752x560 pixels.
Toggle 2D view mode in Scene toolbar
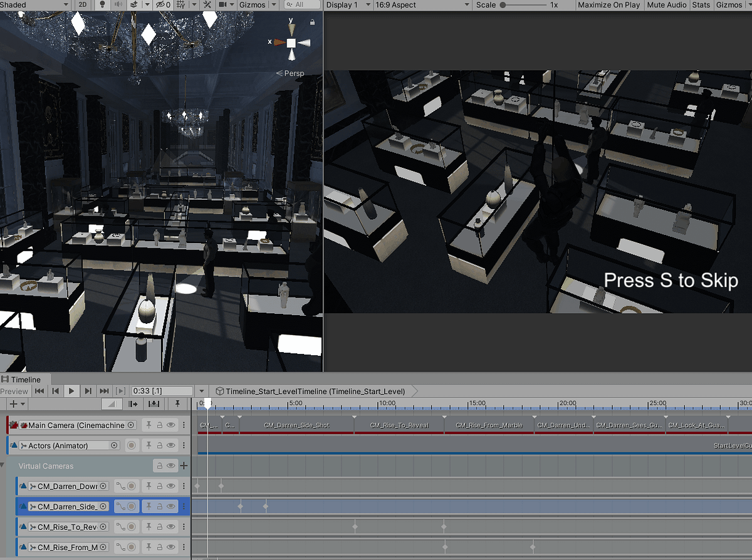point(83,5)
